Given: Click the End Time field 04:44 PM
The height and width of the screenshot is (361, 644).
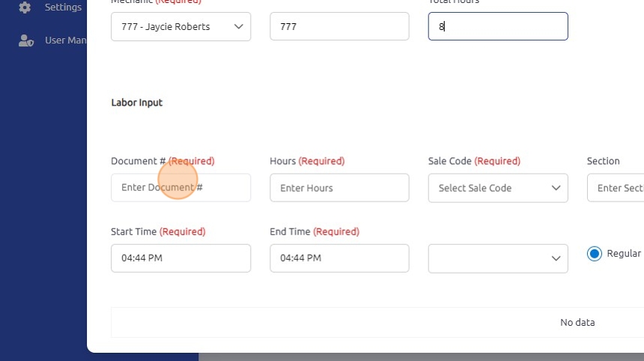Looking at the screenshot, I should (339, 258).
